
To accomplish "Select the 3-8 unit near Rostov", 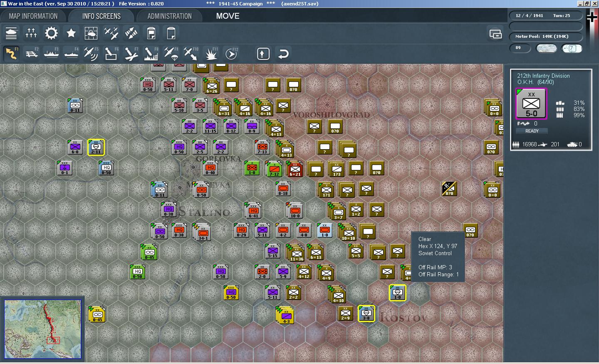I will pos(366,314).
